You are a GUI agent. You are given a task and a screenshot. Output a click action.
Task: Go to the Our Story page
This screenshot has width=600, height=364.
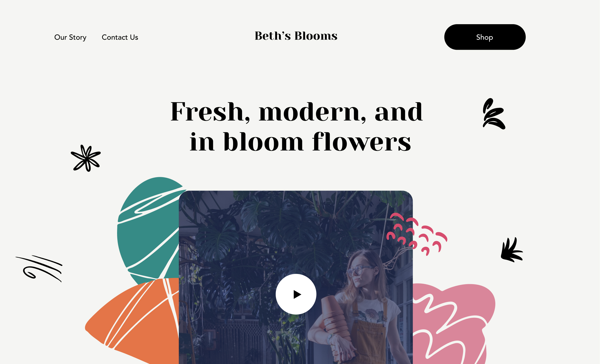(x=70, y=37)
